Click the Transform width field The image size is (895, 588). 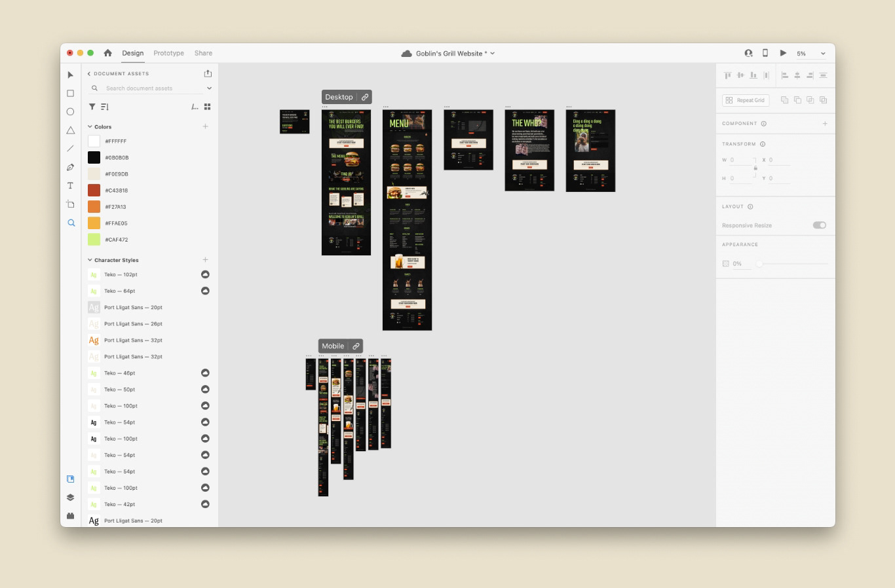(741, 160)
